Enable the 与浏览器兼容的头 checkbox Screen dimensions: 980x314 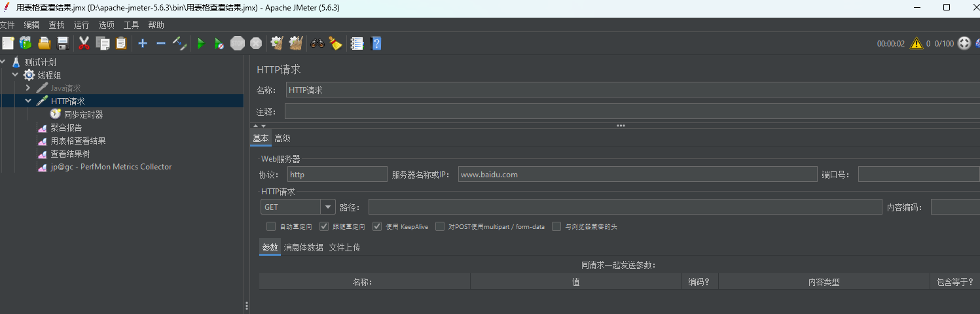point(556,226)
